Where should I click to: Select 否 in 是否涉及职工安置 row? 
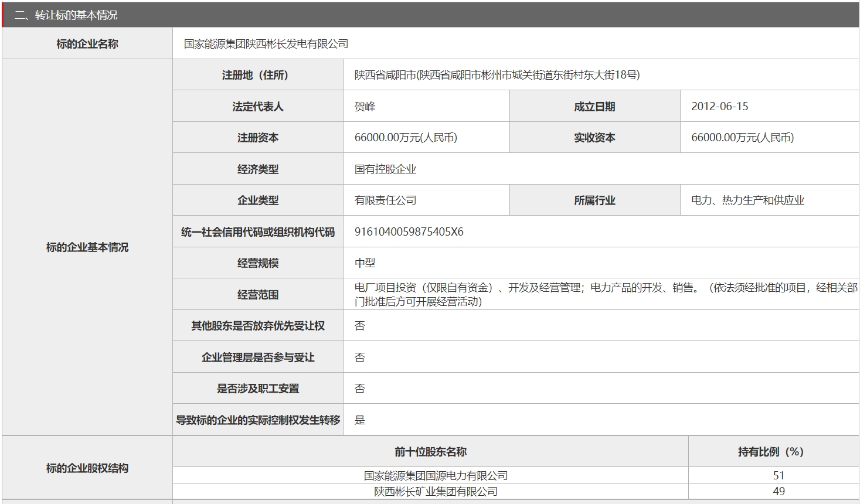[x=360, y=389]
